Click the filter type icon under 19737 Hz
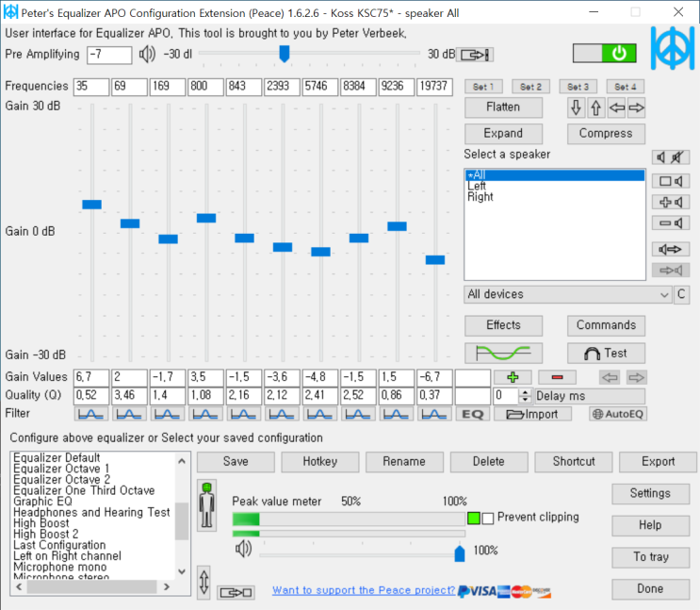This screenshot has height=610, width=700. pos(434,414)
